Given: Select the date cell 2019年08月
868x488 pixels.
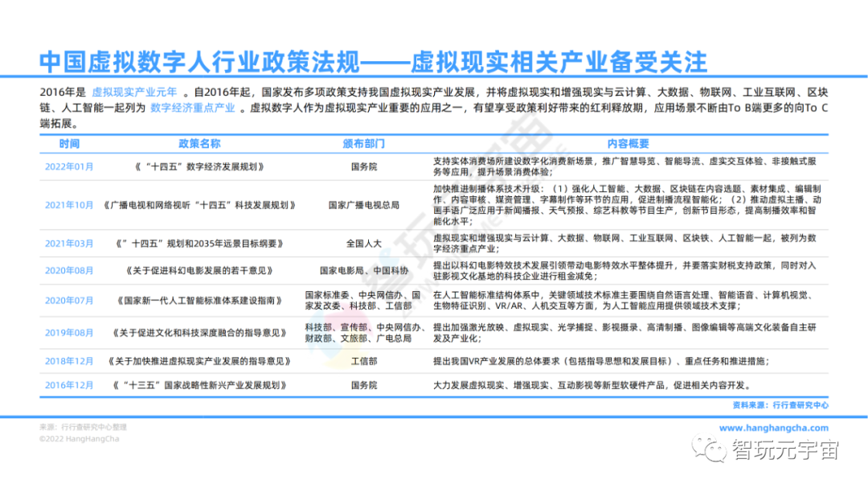Looking at the screenshot, I should click(x=69, y=333).
